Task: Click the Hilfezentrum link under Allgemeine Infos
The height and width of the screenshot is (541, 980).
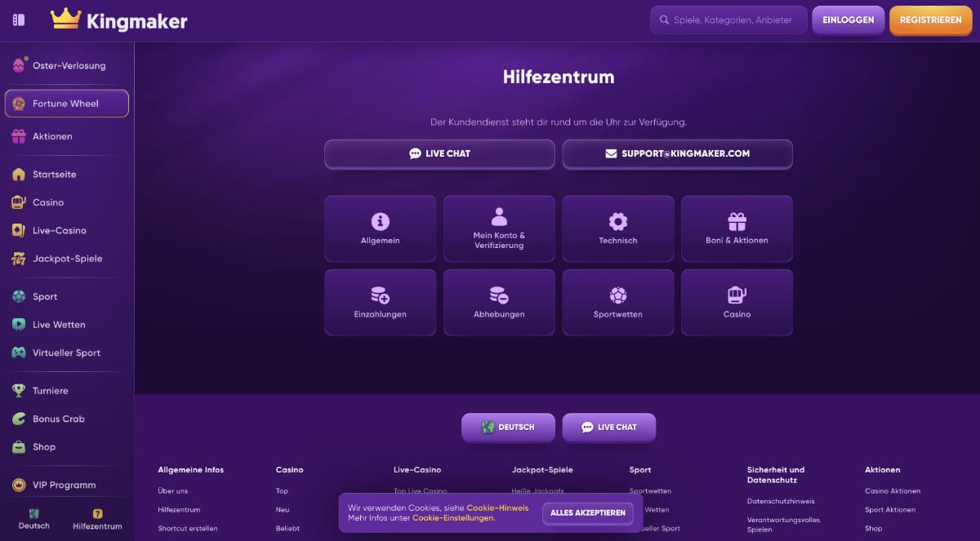Action: 179,510
